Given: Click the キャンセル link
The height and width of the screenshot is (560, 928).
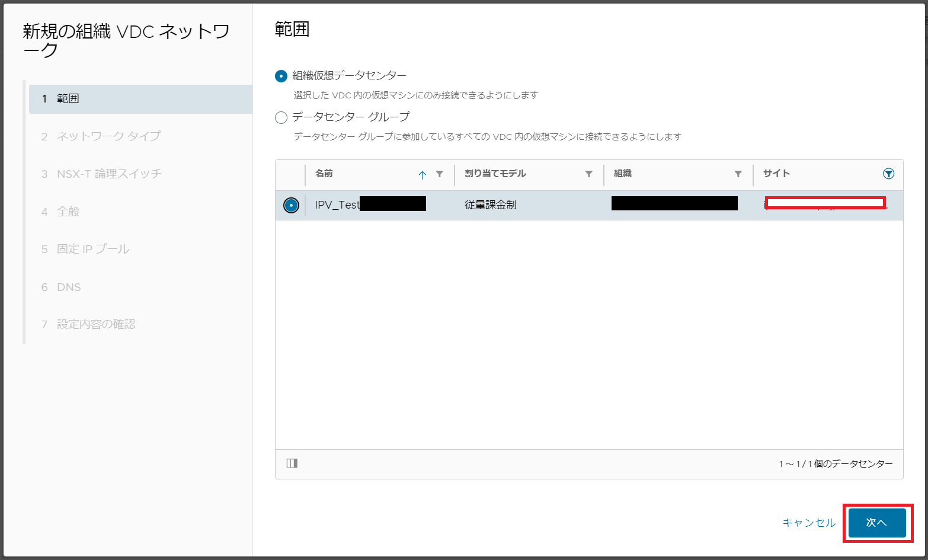Looking at the screenshot, I should click(808, 523).
